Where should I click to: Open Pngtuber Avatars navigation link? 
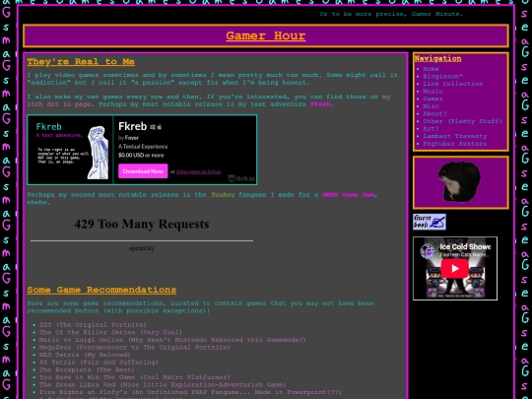[x=454, y=144]
